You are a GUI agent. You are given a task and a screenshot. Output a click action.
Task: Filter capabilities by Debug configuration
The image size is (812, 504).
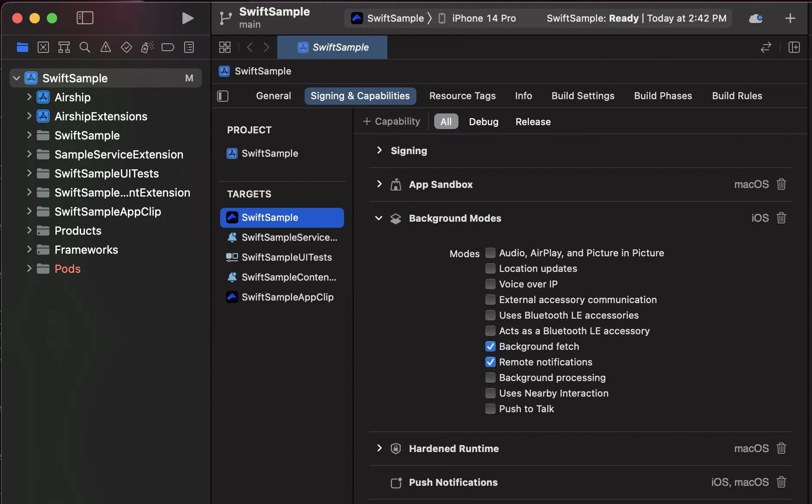click(x=483, y=122)
